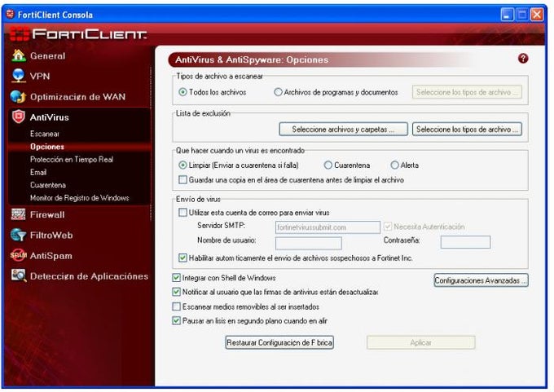The image size is (554, 392).
Task: Enable Guardar una copia en cuarentena checkbox
Action: (x=182, y=179)
